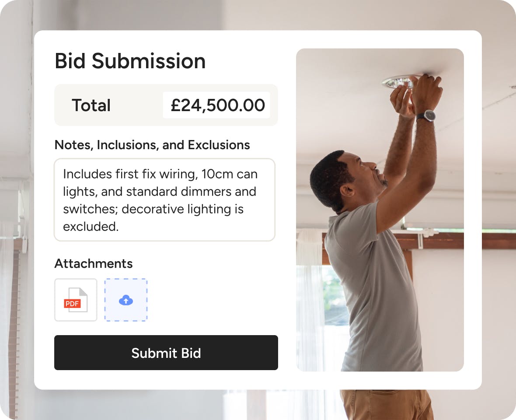Click the word Submission in the heading
Viewport: 516px width, 420px height.
tap(149, 61)
